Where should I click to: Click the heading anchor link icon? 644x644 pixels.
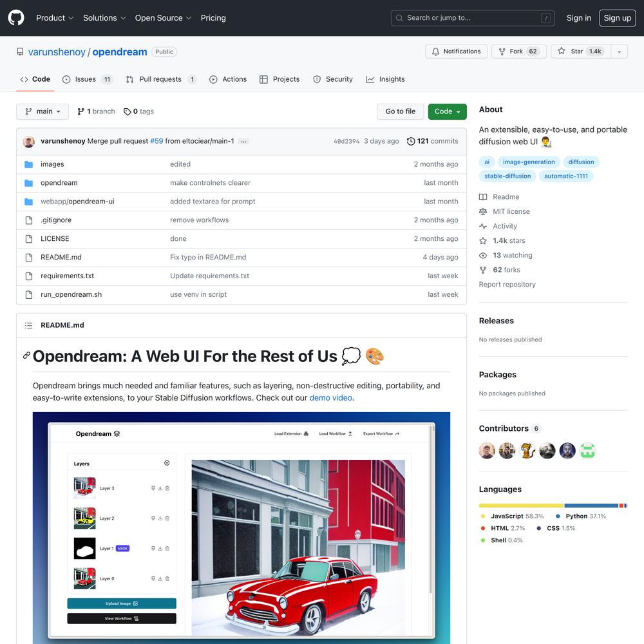coord(26,355)
